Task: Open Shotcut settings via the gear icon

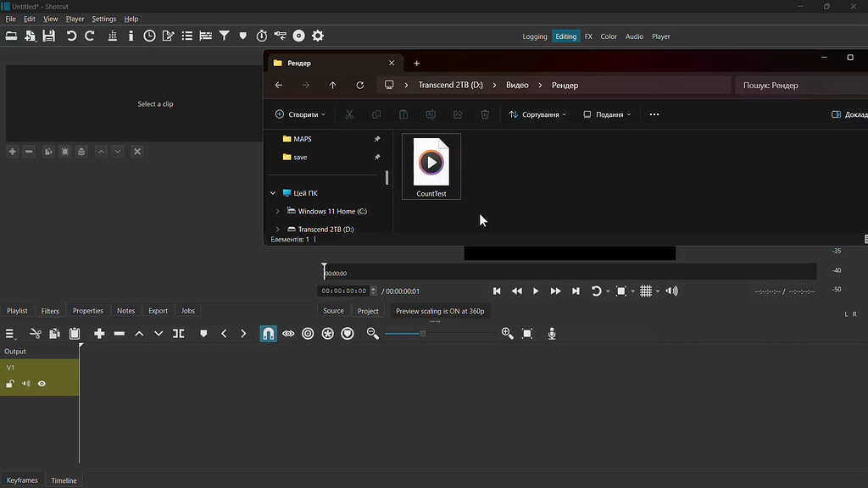Action: pyautogui.click(x=317, y=36)
